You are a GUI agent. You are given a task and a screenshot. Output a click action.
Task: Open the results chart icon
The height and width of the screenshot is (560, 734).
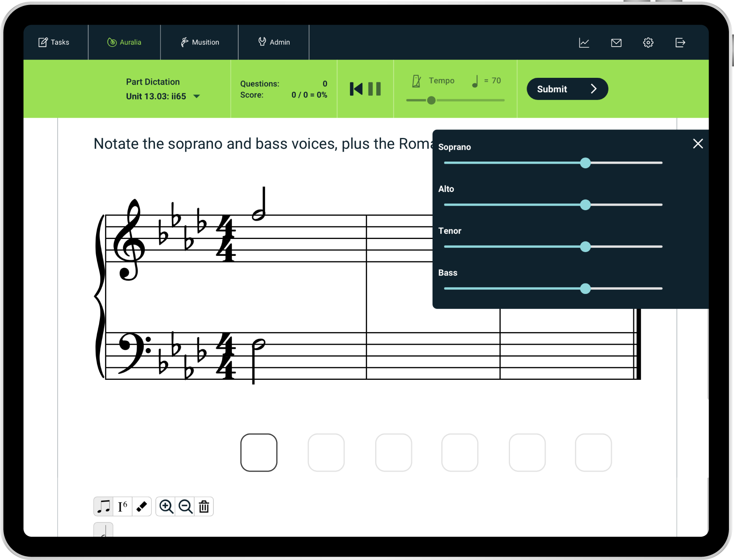coord(584,43)
